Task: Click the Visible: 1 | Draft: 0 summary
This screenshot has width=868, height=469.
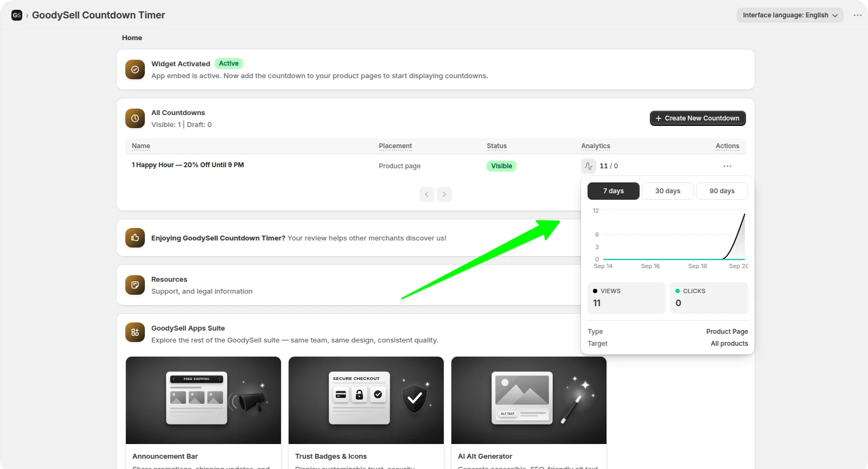Action: point(182,125)
